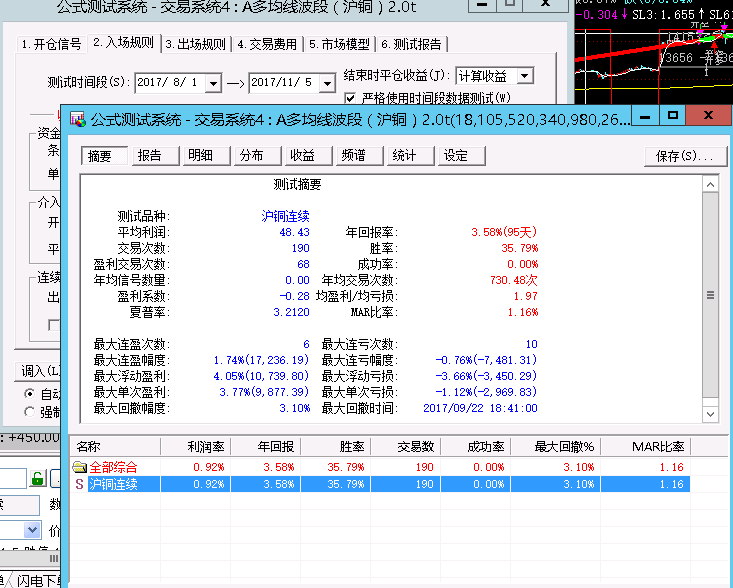
Task: Click the S icon beside 沪铜连续 row
Action: [x=79, y=484]
